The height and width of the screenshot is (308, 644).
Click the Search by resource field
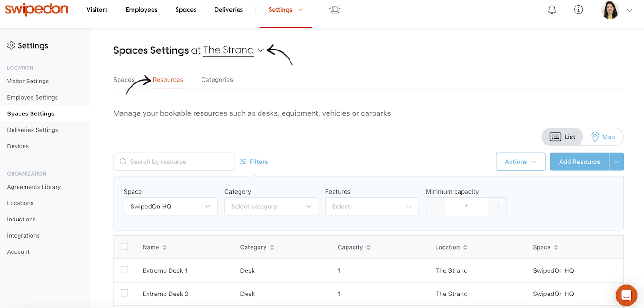174,162
